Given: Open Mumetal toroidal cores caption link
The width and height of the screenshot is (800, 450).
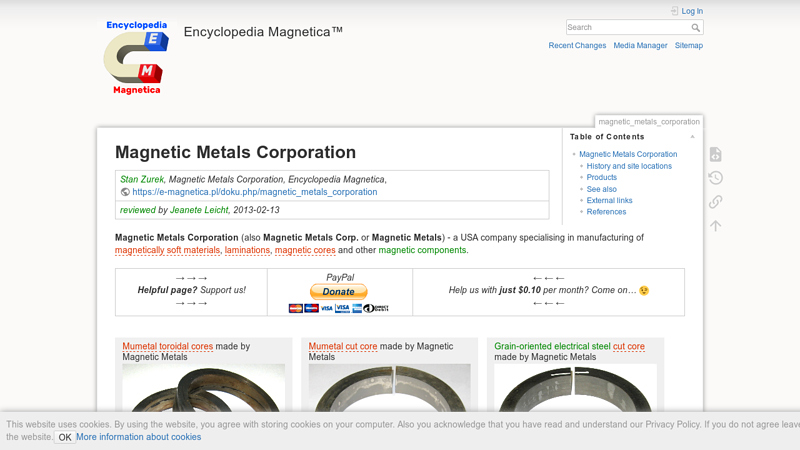Looking at the screenshot, I should point(167,346).
